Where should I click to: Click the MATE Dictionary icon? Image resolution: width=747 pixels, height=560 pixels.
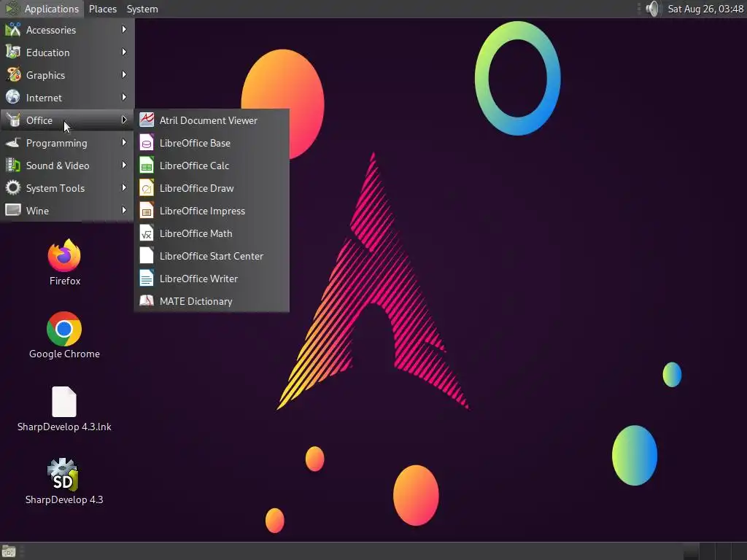pos(147,300)
